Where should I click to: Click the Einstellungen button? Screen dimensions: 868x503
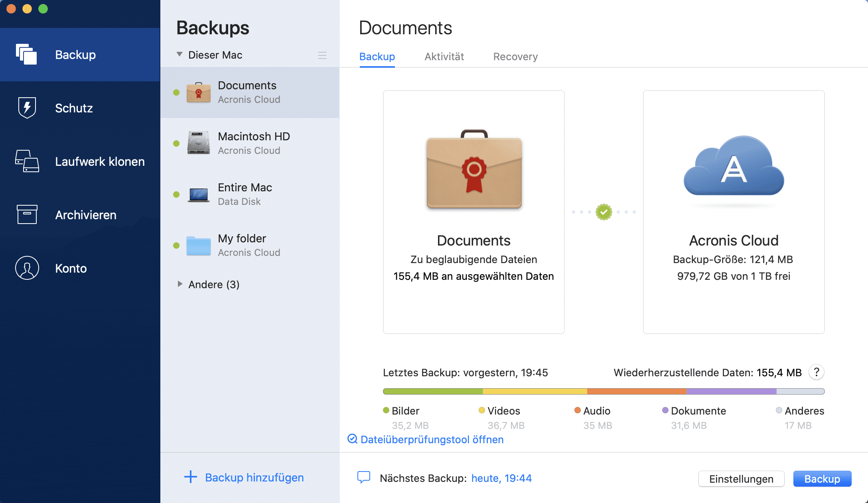(741, 479)
